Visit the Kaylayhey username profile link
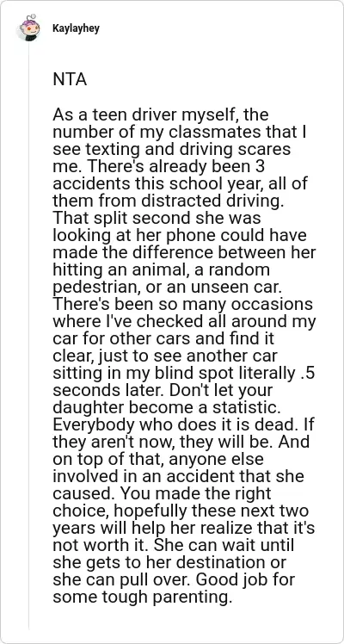344x644 pixels. [76, 28]
